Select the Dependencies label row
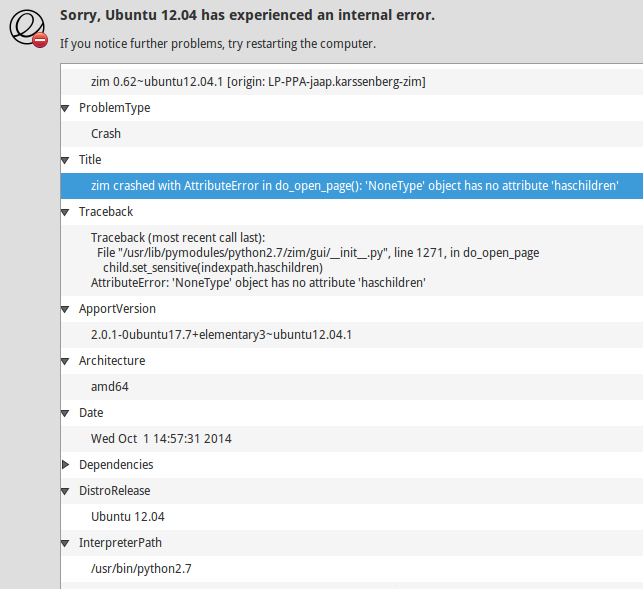Viewport: 643px width, 589px height. click(x=352, y=465)
